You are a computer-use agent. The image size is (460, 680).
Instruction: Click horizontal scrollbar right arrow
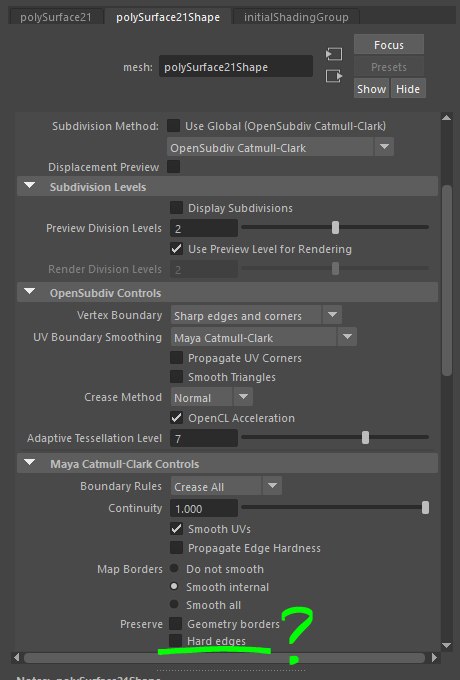click(x=434, y=657)
